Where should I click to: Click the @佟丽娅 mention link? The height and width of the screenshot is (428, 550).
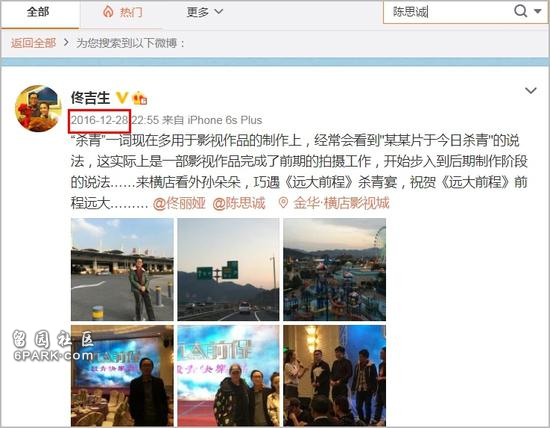(179, 203)
